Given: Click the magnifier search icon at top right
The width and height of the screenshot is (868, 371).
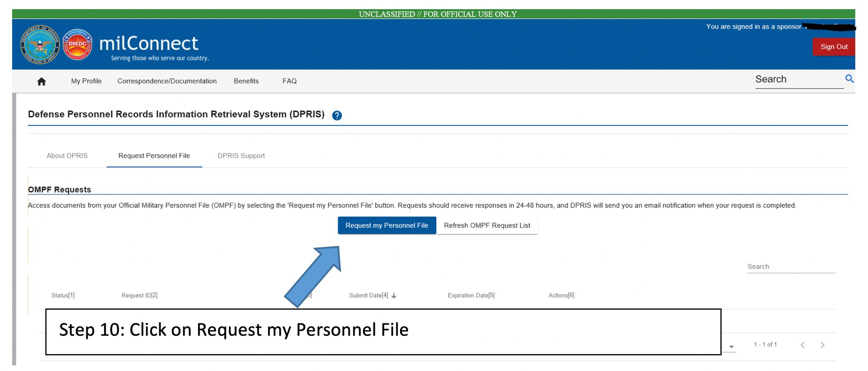Looking at the screenshot, I should [x=849, y=79].
